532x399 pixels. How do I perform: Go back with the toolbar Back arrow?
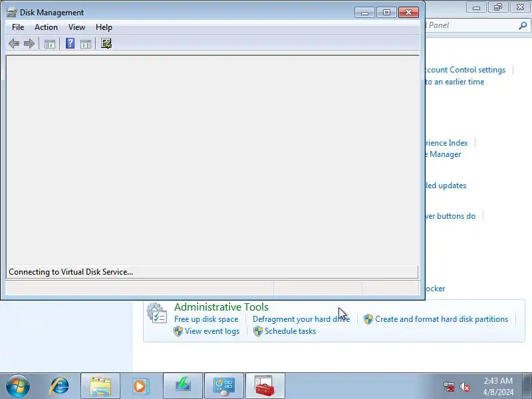pyautogui.click(x=14, y=43)
